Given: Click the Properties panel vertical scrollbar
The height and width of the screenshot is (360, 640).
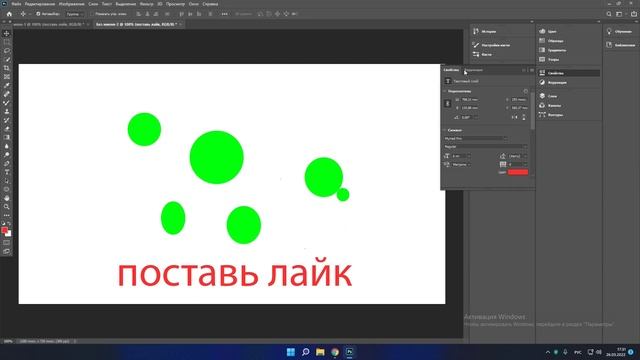Looking at the screenshot, I should 532,110.
